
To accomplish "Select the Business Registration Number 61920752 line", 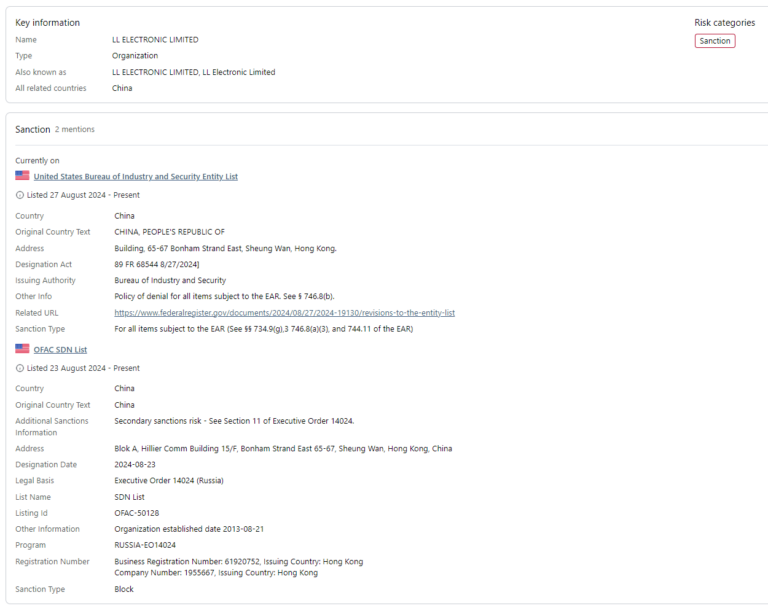I will point(238,561).
